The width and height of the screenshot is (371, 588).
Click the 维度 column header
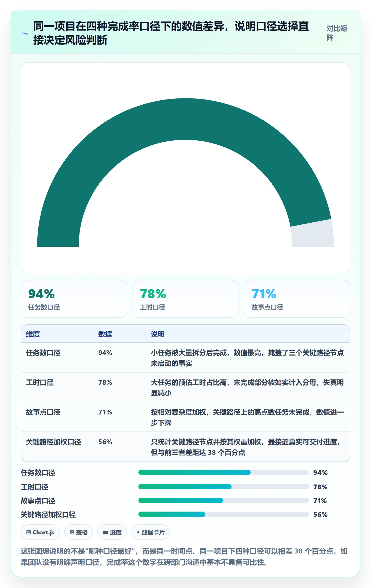33,334
